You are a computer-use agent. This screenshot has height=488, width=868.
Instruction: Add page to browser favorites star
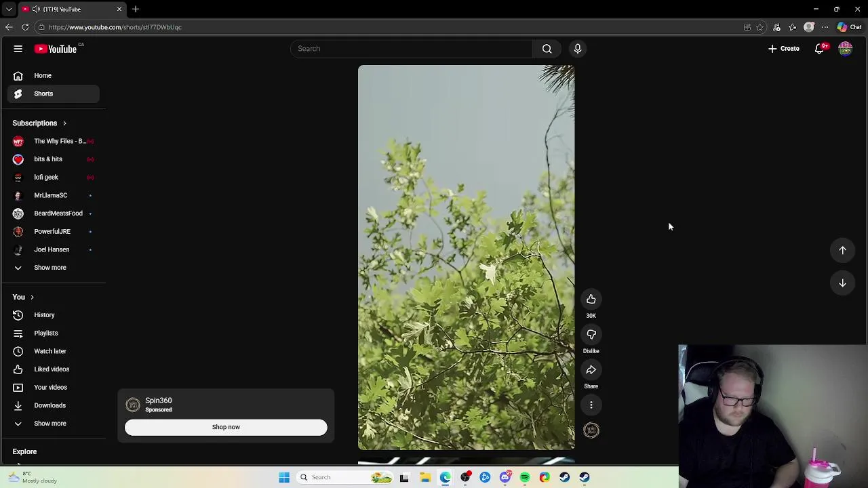click(x=760, y=27)
